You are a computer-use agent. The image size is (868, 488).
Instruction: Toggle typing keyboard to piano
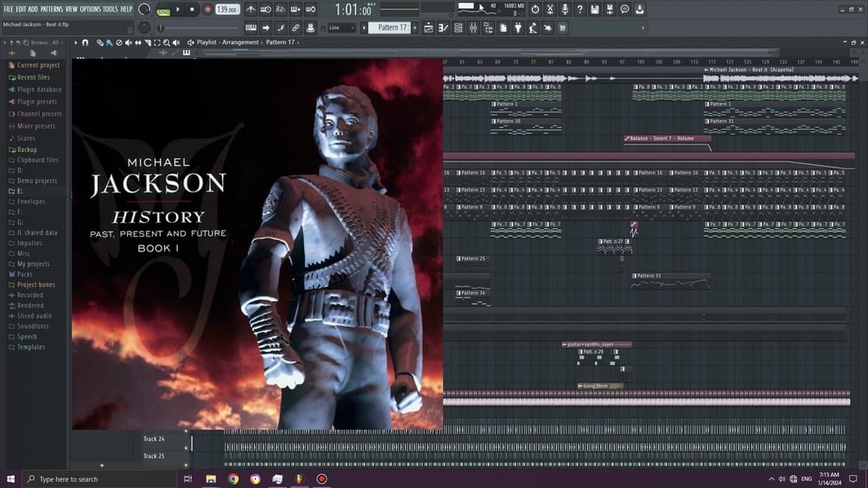pyautogui.click(x=250, y=28)
